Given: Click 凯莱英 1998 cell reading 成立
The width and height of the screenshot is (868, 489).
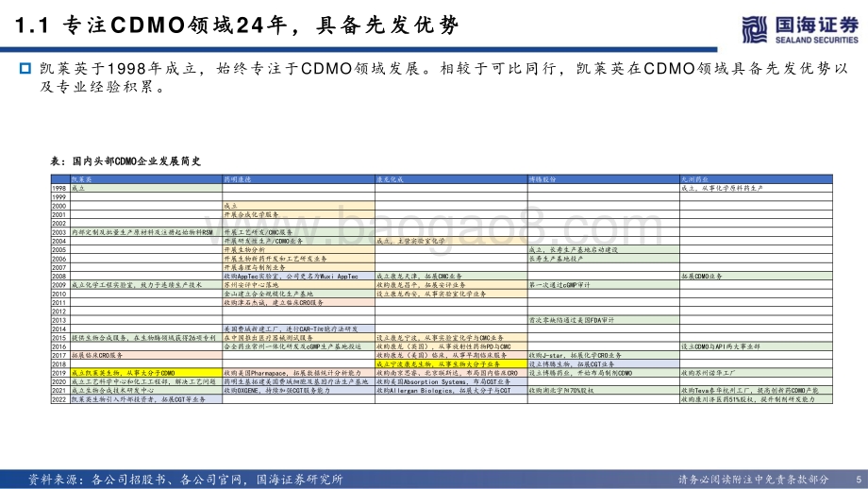Looking at the screenshot, I should click(x=146, y=188).
